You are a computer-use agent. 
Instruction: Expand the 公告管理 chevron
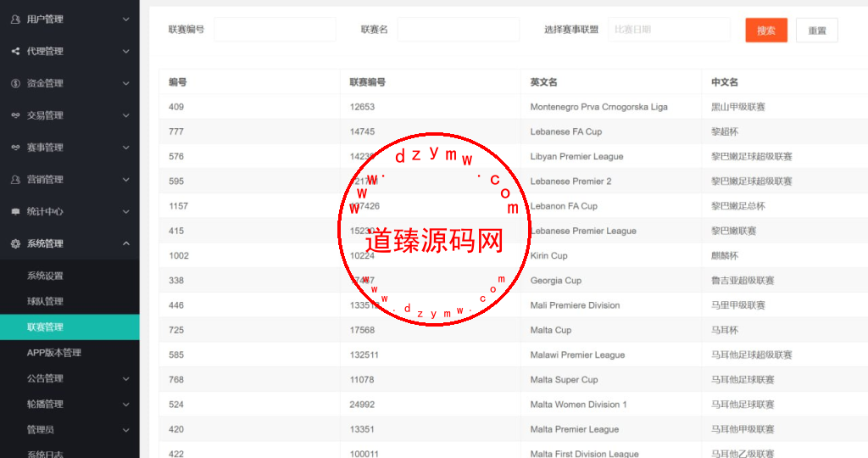click(x=126, y=379)
